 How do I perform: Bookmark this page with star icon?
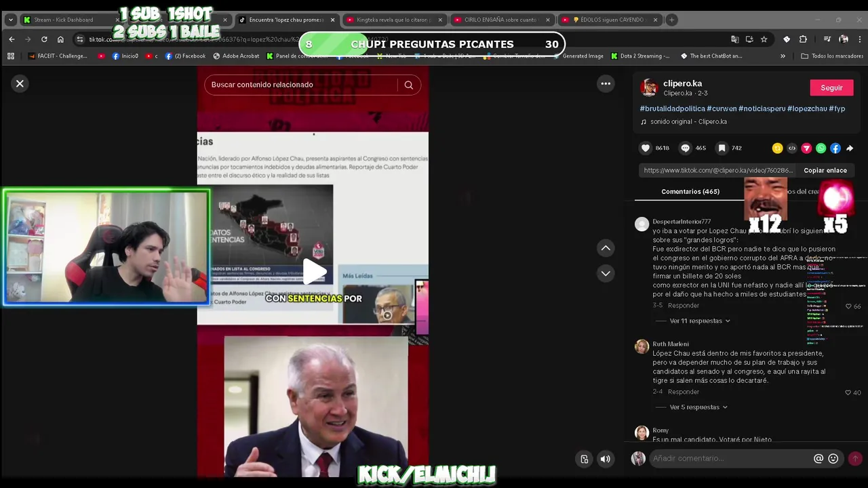[x=764, y=39]
